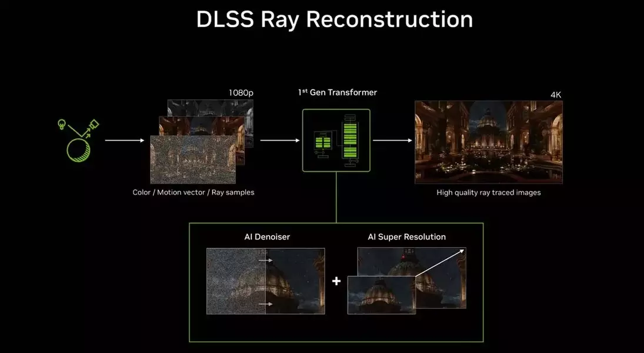Click the AI Denoiser heading
Viewport: 644px width, 353px height.
267,237
